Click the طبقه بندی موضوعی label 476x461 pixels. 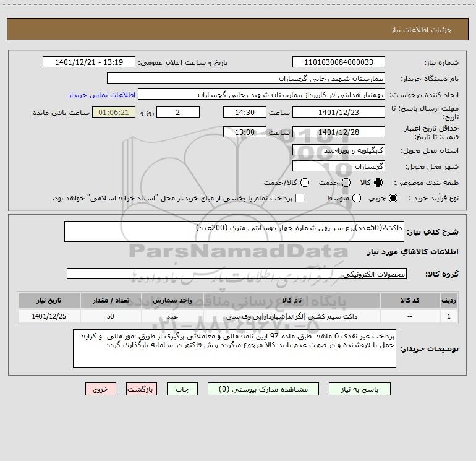point(426,183)
